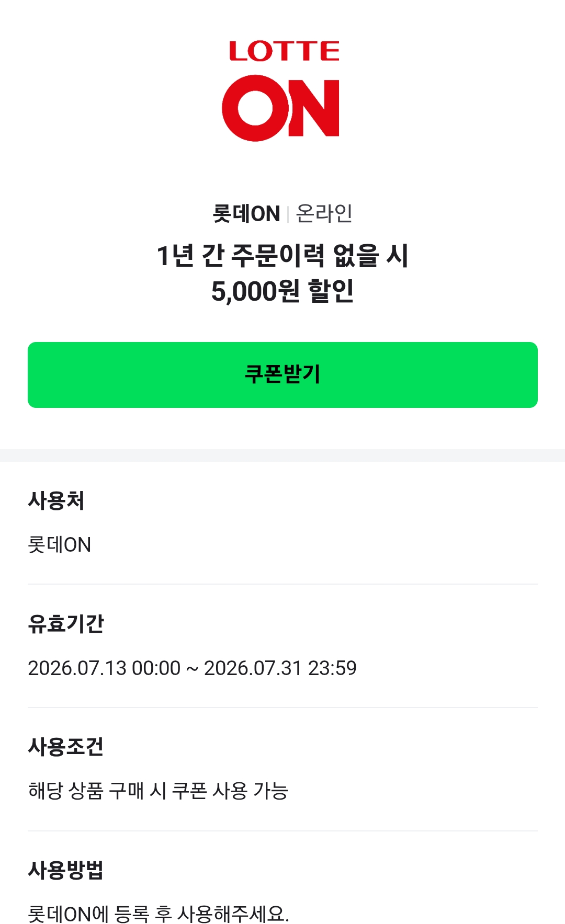Click the 5,000원 할인 discount text
The image size is (565, 924).
(x=282, y=291)
